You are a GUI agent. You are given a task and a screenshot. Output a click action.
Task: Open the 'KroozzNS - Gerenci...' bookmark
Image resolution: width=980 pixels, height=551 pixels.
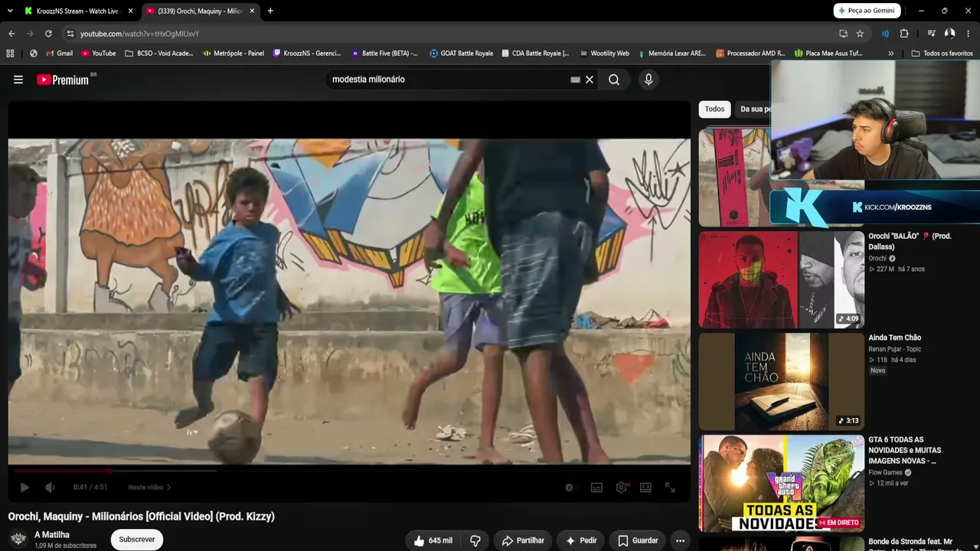tap(307, 54)
